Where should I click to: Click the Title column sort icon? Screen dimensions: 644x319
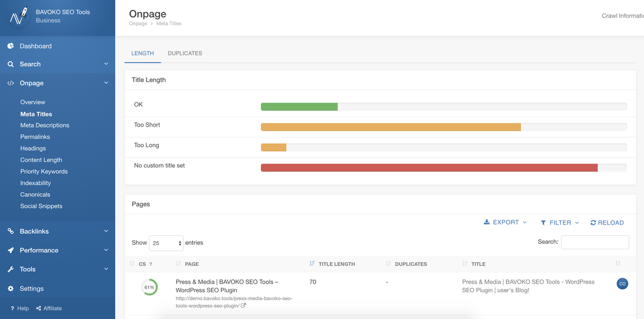coord(465,264)
